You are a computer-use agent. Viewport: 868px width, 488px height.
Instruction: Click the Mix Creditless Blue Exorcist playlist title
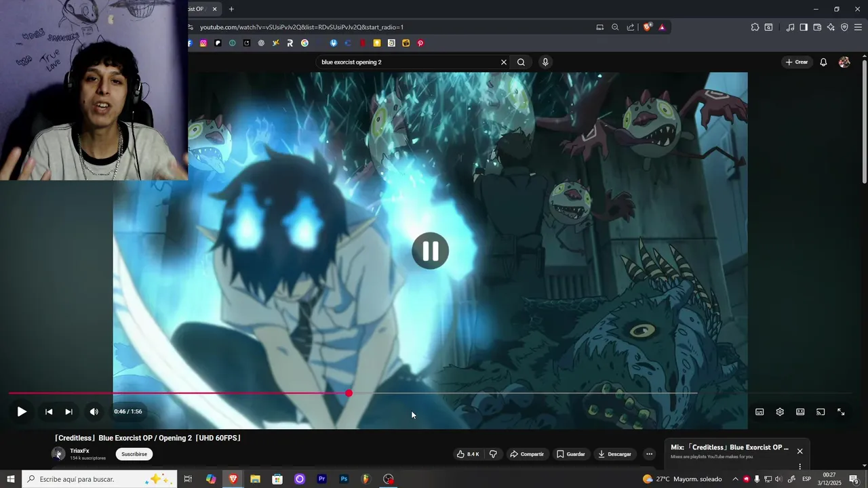(730, 447)
